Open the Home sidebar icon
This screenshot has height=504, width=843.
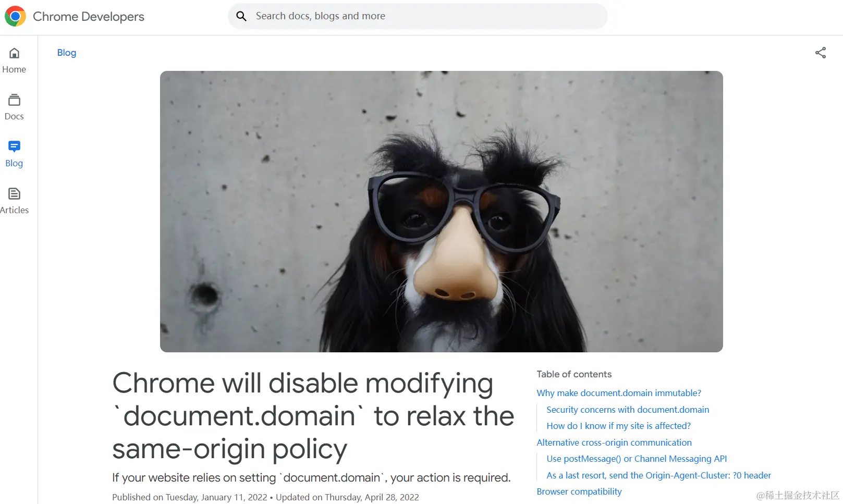14,53
